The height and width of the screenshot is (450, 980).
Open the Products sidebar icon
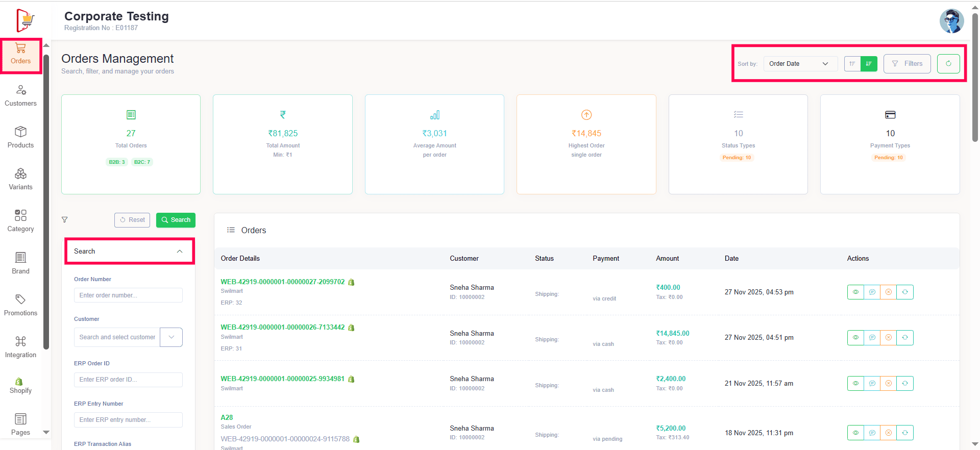point(20,138)
